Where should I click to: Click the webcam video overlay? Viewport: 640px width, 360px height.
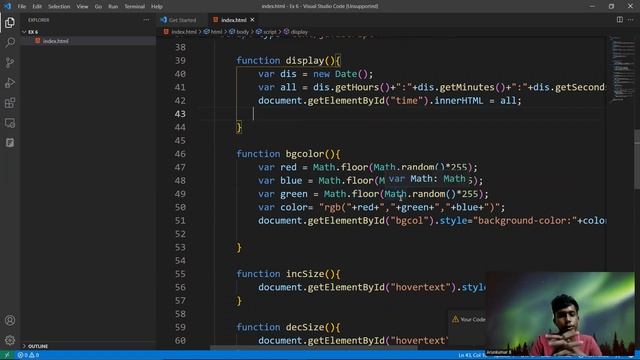pos(560,313)
